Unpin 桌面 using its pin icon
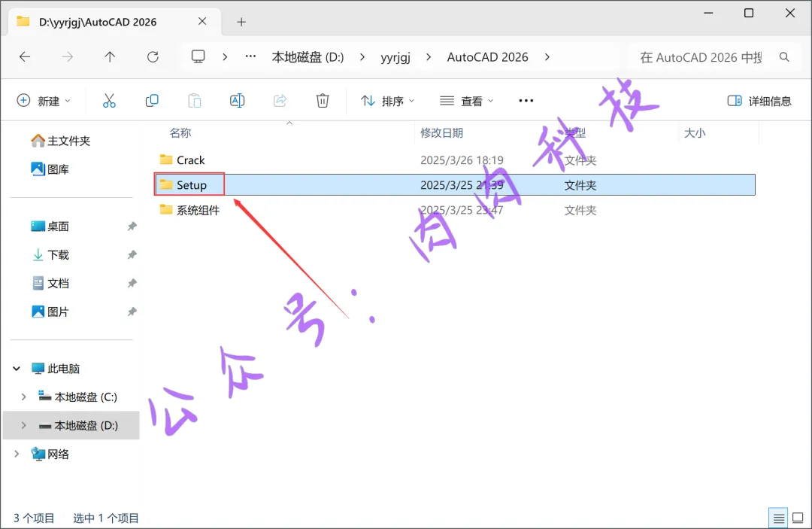Image resolution: width=812 pixels, height=529 pixels. click(x=132, y=226)
